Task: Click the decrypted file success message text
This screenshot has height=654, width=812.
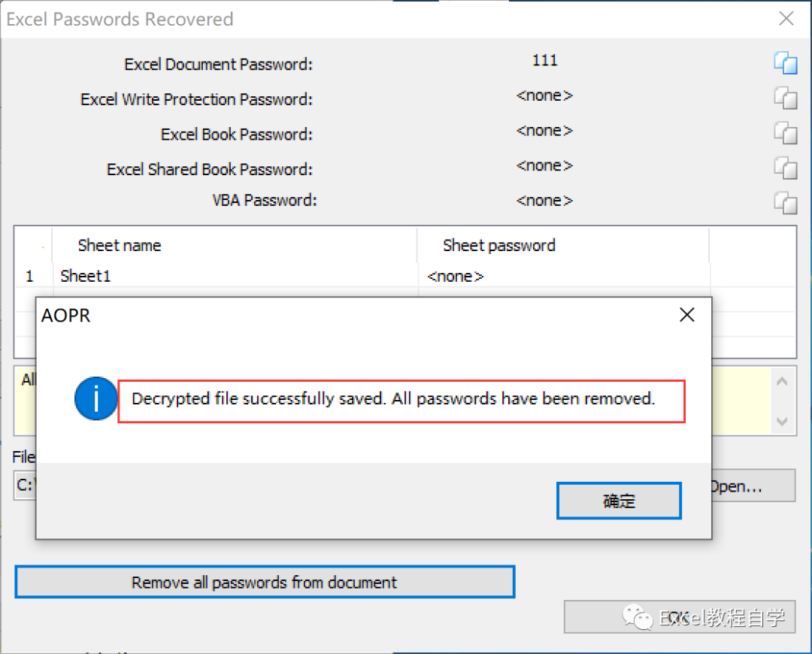Action: click(x=393, y=398)
